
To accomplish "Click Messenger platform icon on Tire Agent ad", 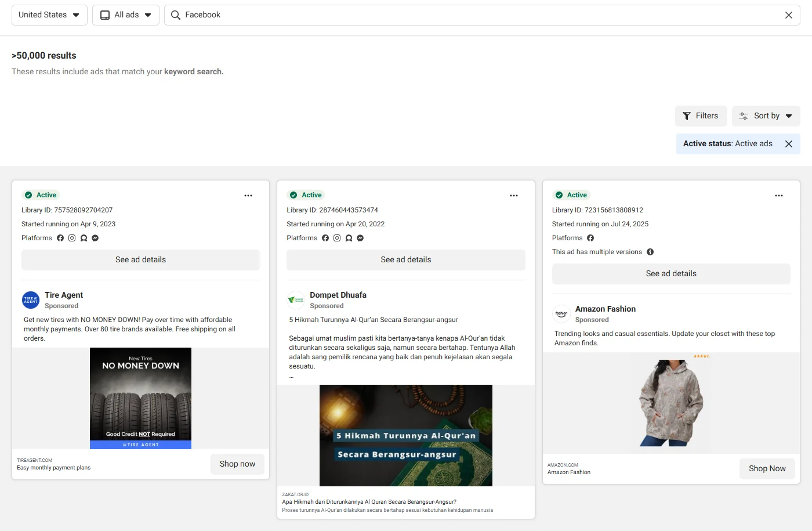I will (x=95, y=238).
